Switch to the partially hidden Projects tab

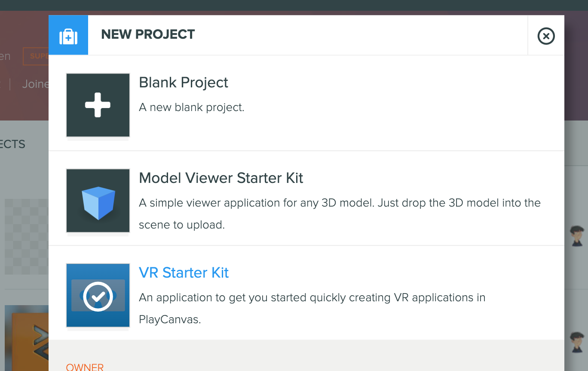[13, 144]
